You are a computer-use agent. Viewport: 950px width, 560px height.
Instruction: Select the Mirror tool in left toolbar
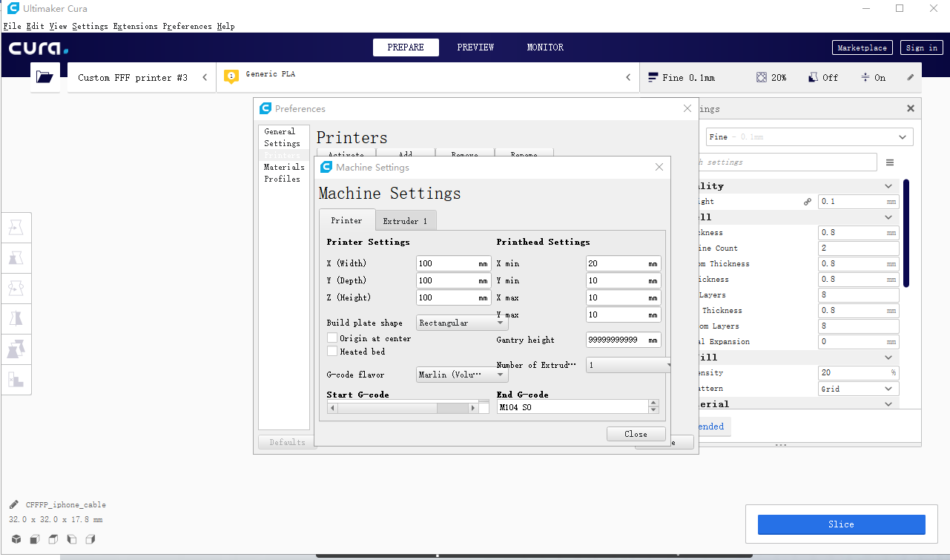coord(16,319)
